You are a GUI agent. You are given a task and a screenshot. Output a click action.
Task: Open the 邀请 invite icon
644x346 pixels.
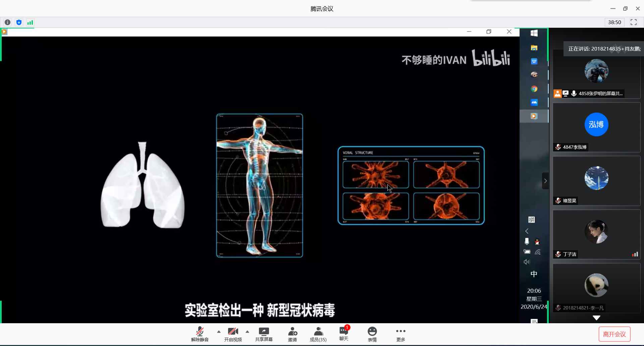(292, 334)
